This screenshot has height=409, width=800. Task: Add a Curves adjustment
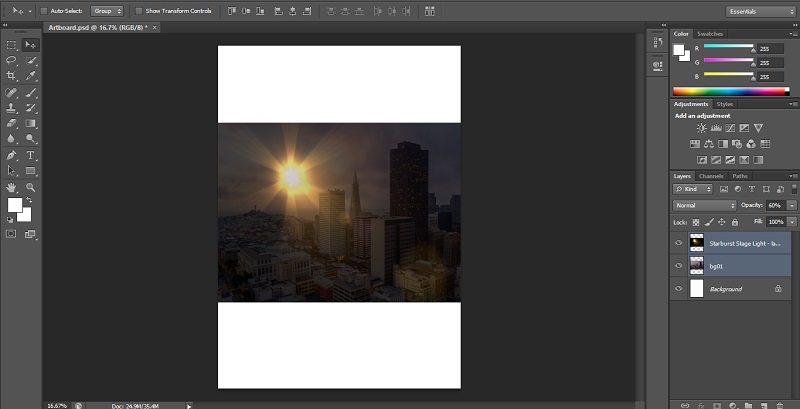pos(730,128)
